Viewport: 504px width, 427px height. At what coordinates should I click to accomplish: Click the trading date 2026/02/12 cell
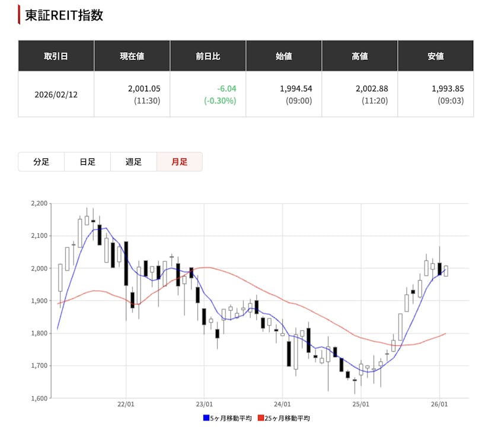point(56,94)
